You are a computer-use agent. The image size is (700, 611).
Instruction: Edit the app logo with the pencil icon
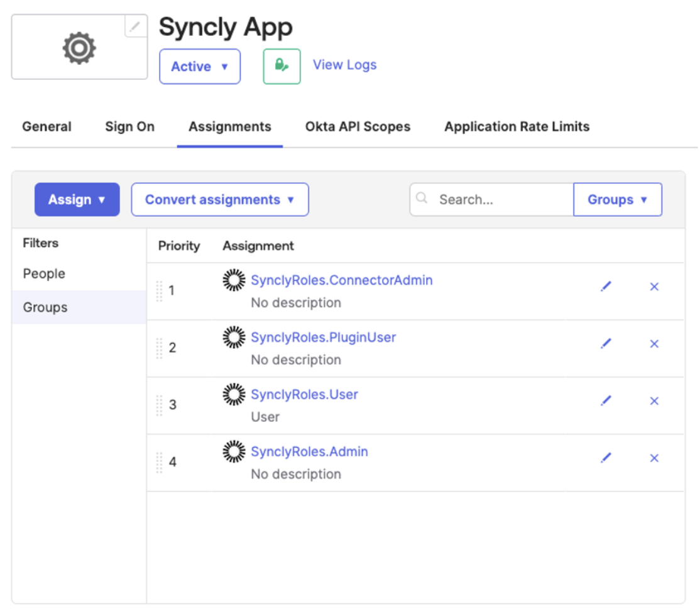click(135, 26)
